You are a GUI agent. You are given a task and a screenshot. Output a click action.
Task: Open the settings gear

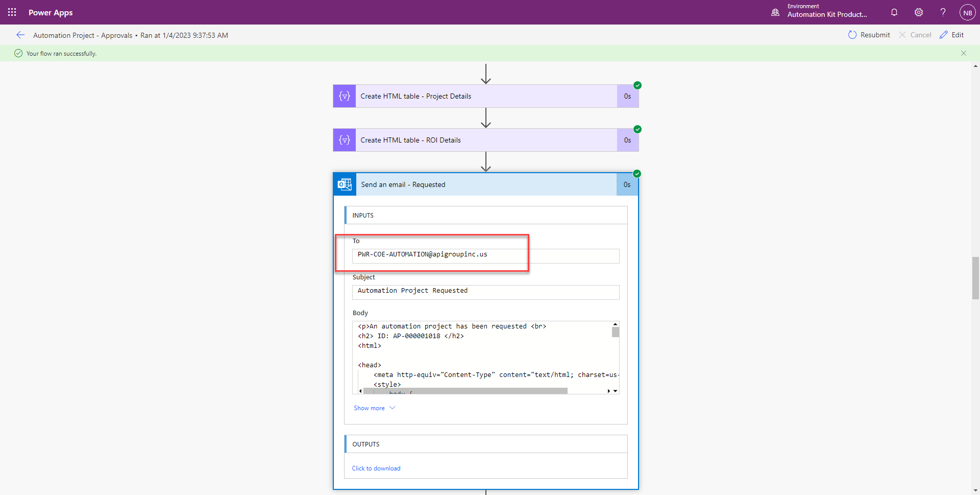[919, 12]
